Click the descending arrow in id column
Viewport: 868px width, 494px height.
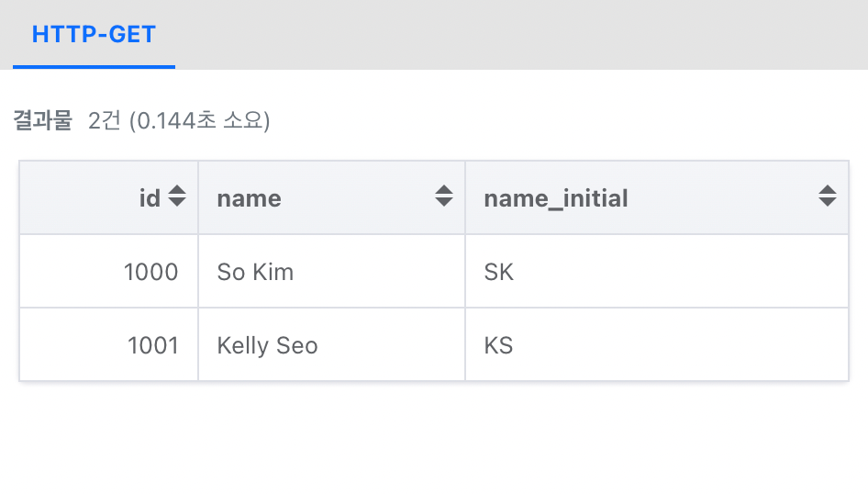coord(178,202)
